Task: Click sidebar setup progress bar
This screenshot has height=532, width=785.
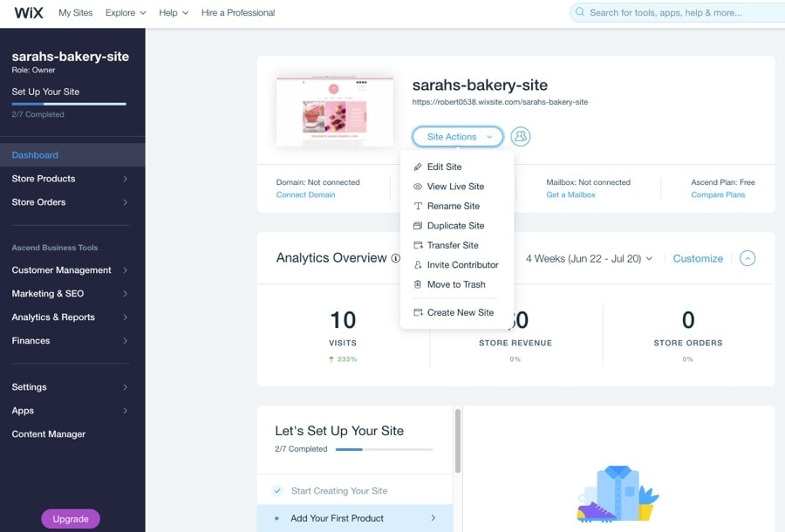Action: (69, 104)
